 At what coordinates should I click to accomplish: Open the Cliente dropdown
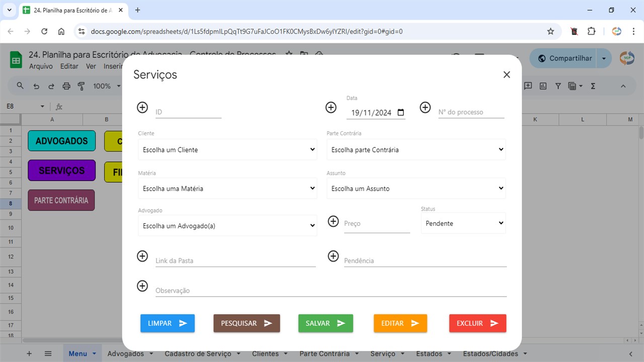pyautogui.click(x=227, y=150)
